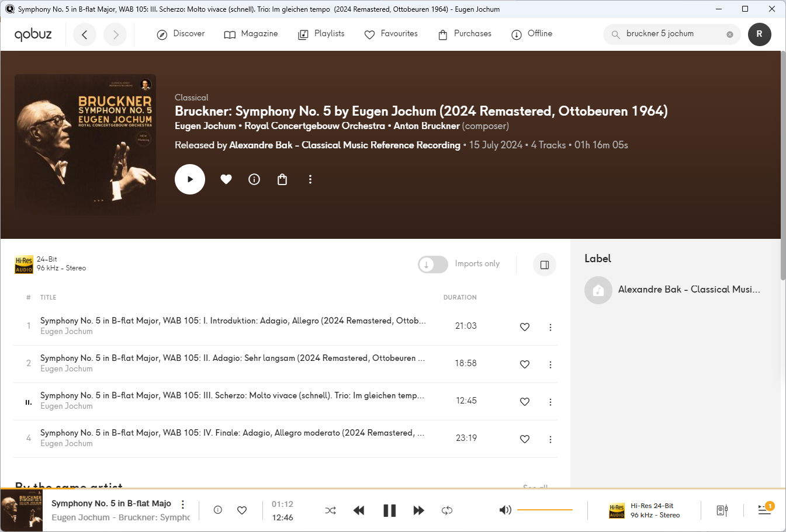The image size is (786, 532).
Task: Click the pause indicator on track 3 row
Action: click(x=28, y=402)
